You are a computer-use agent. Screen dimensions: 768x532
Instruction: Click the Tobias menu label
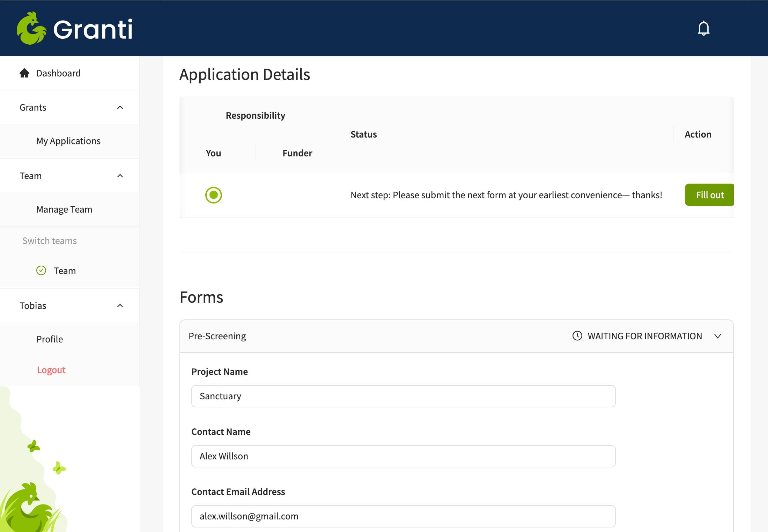pyautogui.click(x=33, y=305)
